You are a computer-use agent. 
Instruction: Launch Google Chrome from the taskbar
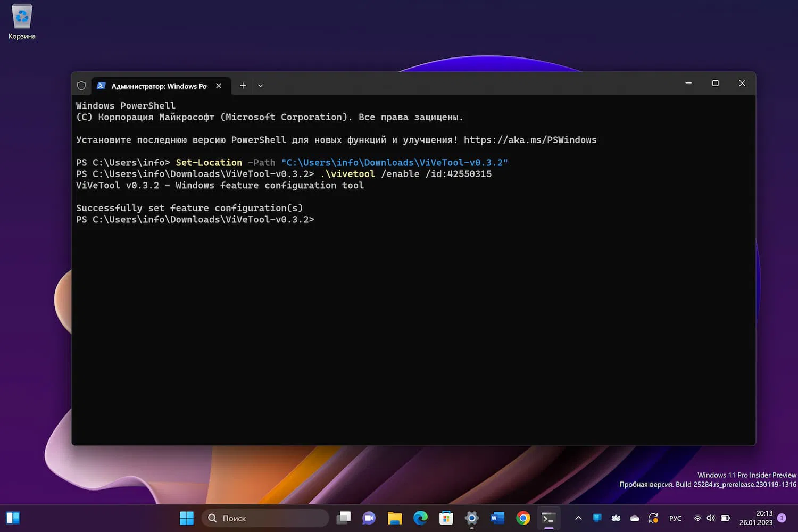pyautogui.click(x=523, y=518)
